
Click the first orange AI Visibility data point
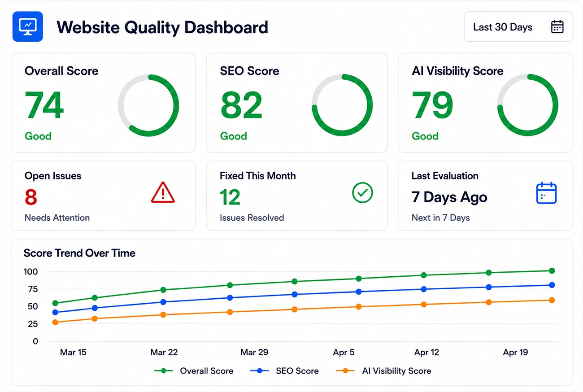point(56,322)
